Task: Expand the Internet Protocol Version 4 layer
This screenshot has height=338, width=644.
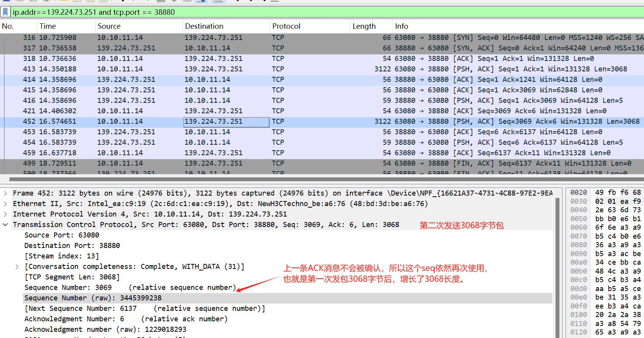Action: [x=5, y=214]
